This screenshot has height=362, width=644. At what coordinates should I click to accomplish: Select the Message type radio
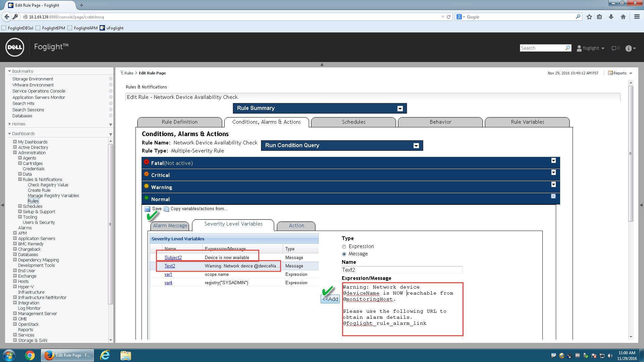(x=344, y=254)
